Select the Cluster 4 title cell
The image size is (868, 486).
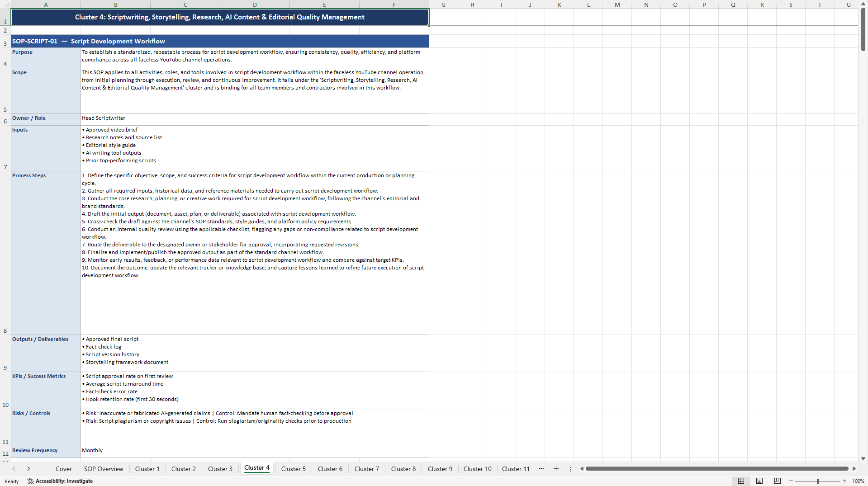click(220, 17)
